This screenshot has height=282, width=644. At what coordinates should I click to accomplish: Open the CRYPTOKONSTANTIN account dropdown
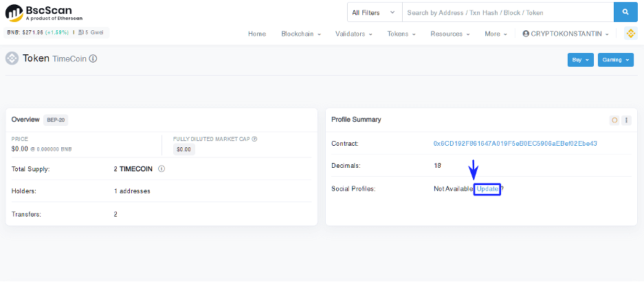click(566, 34)
